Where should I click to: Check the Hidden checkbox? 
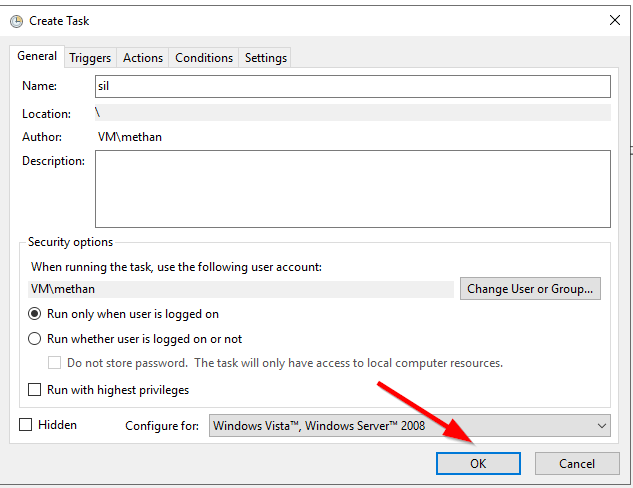(x=26, y=425)
